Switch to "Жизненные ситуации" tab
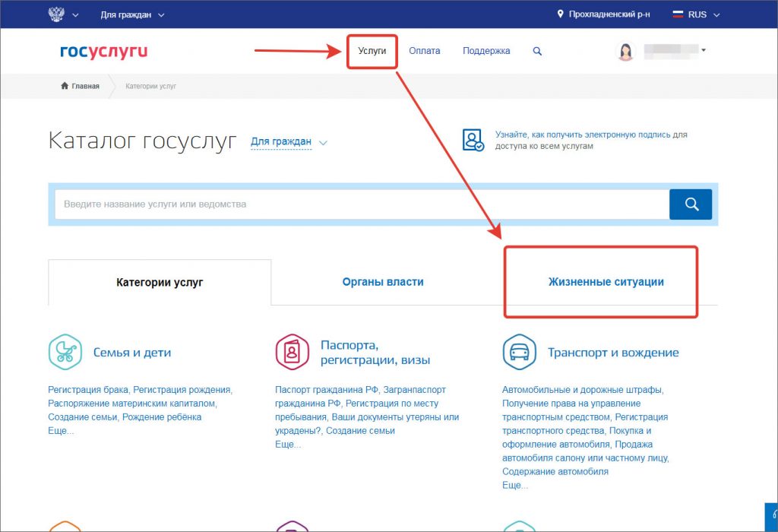 606,282
